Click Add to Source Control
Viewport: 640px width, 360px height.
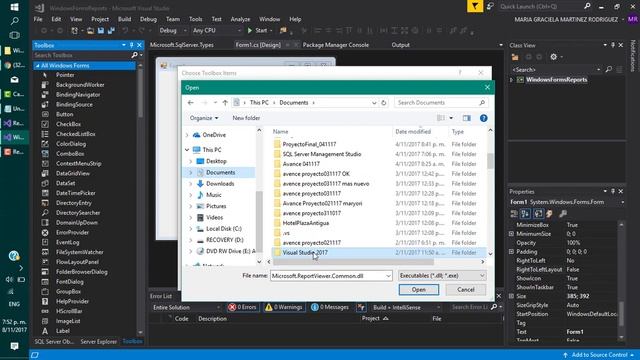click(x=599, y=355)
